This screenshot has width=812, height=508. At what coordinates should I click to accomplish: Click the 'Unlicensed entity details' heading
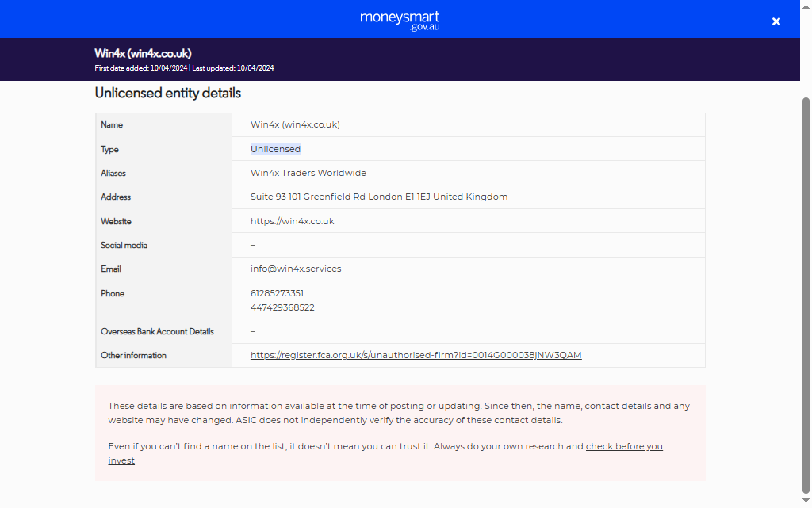[x=167, y=93]
